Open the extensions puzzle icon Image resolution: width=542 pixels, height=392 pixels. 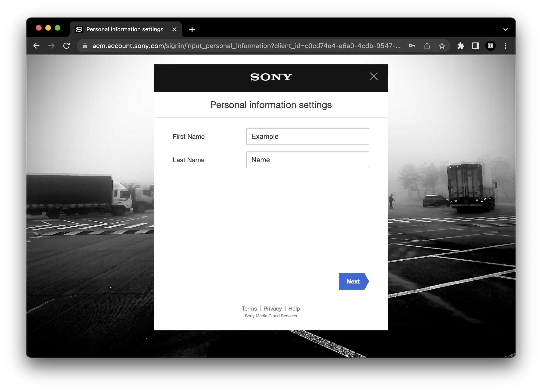pos(460,45)
